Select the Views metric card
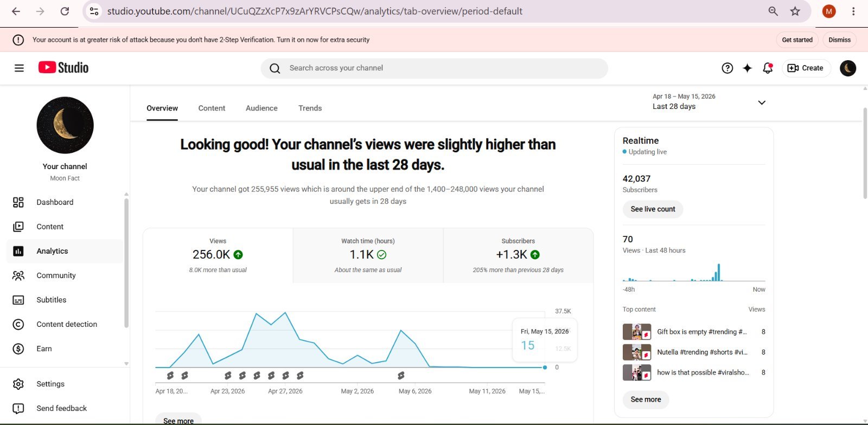This screenshot has width=868, height=425. [218, 255]
